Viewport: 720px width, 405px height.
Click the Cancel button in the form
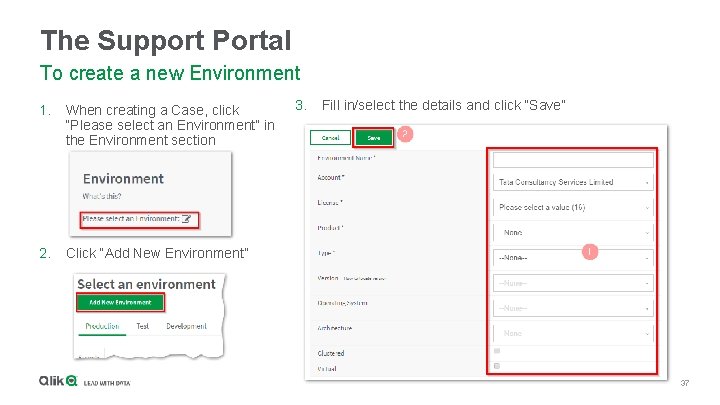(330, 138)
